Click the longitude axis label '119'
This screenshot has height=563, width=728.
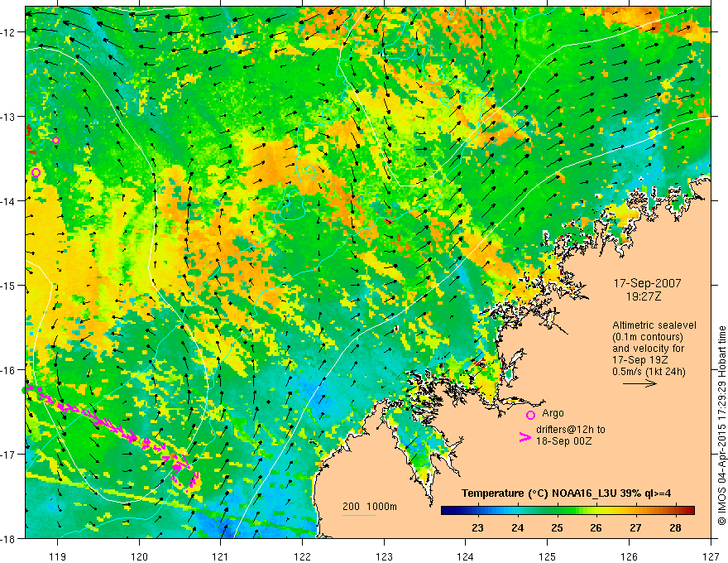coord(58,556)
